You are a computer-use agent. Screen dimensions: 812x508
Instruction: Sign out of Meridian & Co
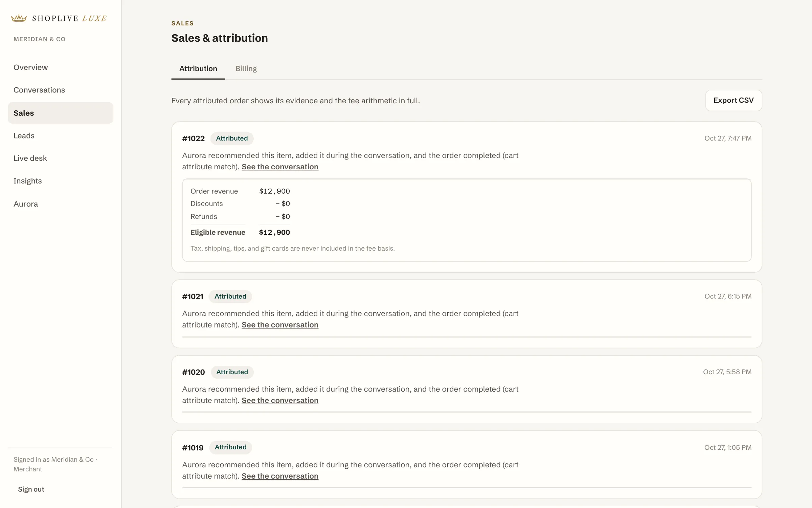click(x=31, y=489)
